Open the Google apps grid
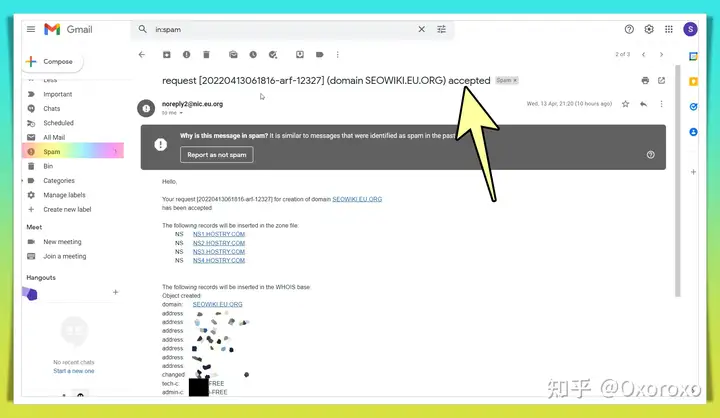 pos(669,29)
